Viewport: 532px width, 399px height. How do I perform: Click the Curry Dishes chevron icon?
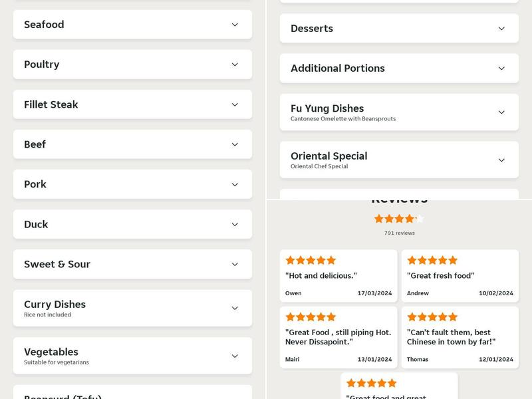point(235,308)
